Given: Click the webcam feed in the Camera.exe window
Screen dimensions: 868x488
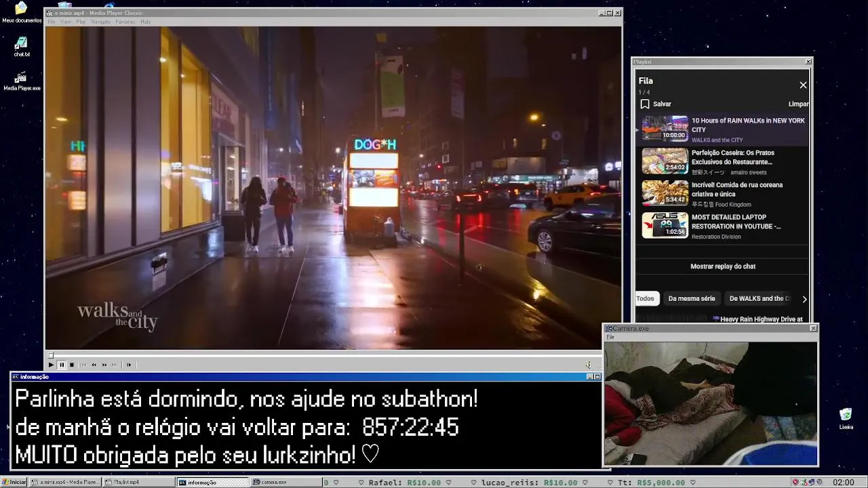Looking at the screenshot, I should [x=711, y=403].
